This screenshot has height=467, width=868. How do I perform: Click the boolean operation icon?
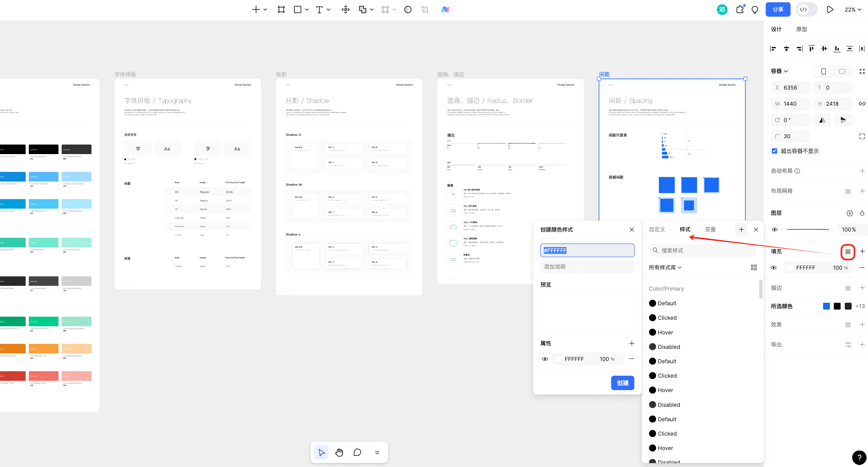pyautogui.click(x=363, y=9)
